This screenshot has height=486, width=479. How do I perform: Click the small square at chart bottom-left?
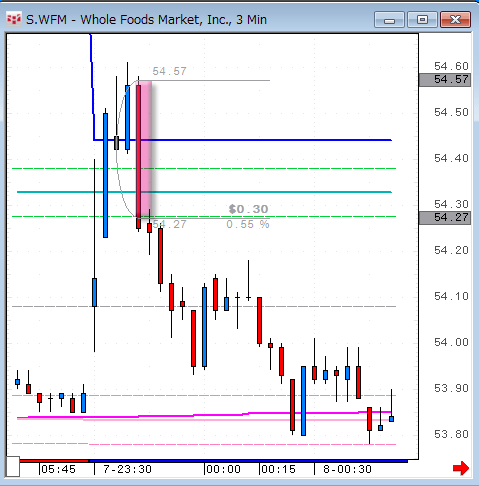[x=13, y=466]
